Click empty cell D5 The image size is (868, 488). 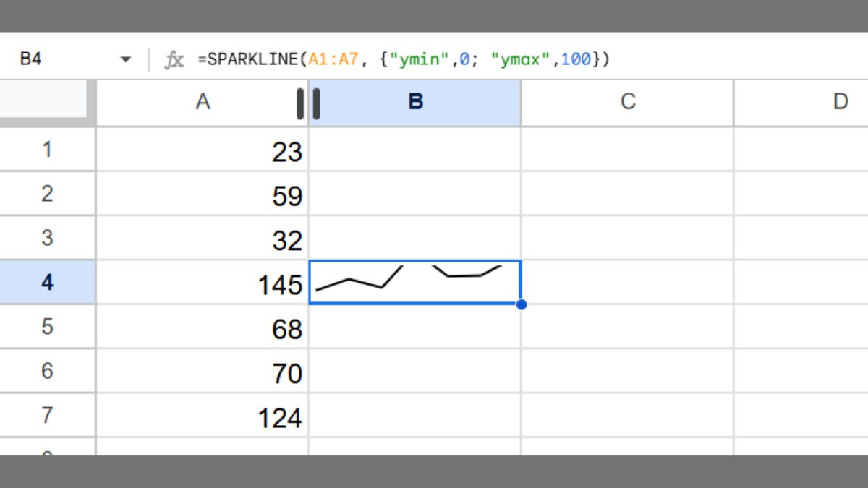(x=801, y=327)
